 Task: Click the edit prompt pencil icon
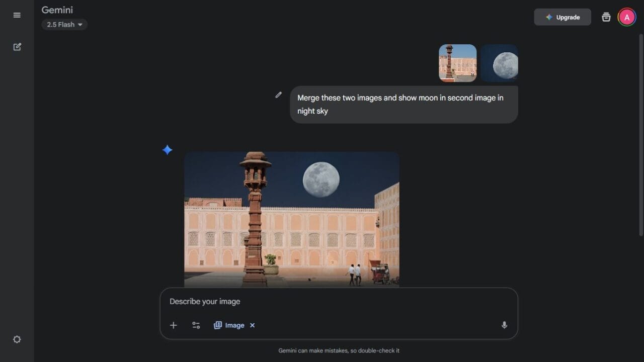coord(278,95)
